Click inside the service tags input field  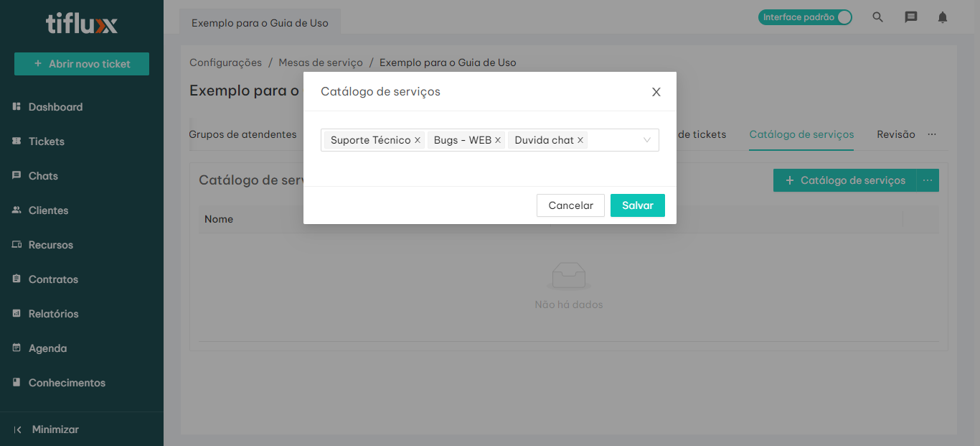(613, 140)
